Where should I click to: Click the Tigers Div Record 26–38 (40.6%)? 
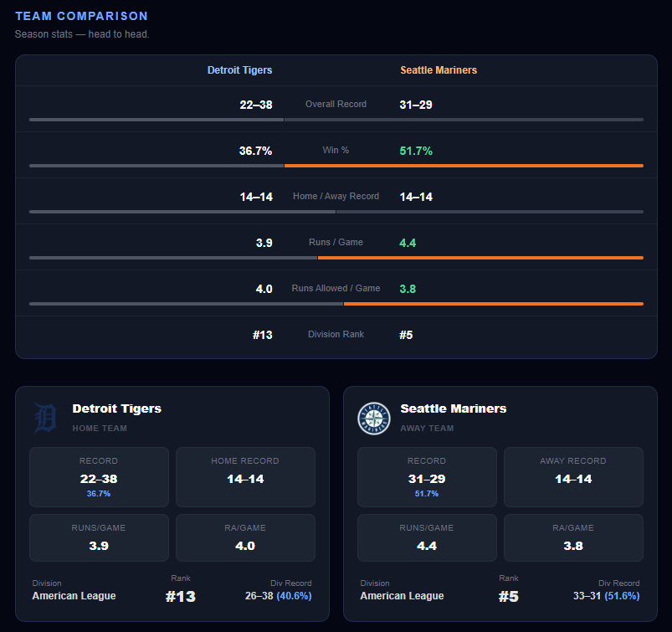278,595
